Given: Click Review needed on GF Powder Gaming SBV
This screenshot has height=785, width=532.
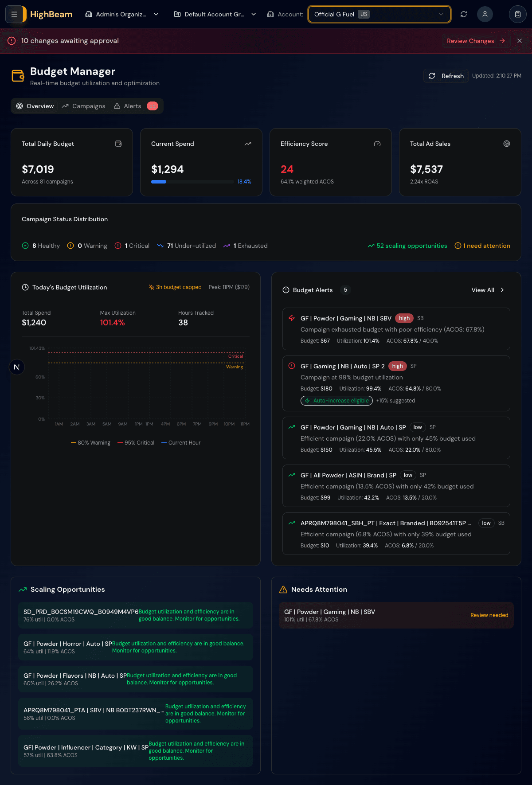Looking at the screenshot, I should click(x=489, y=615).
